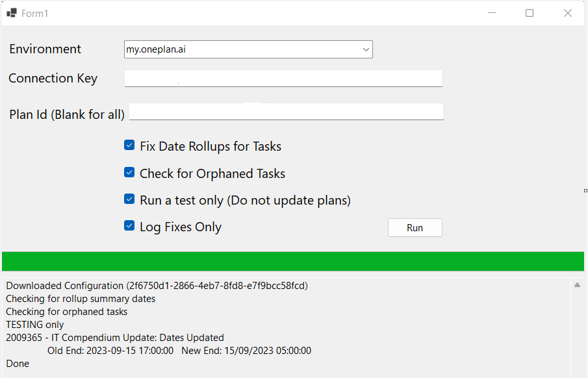Screen dimensions: 588x378
Task: Click the 'Done' log line
Action: (18, 364)
